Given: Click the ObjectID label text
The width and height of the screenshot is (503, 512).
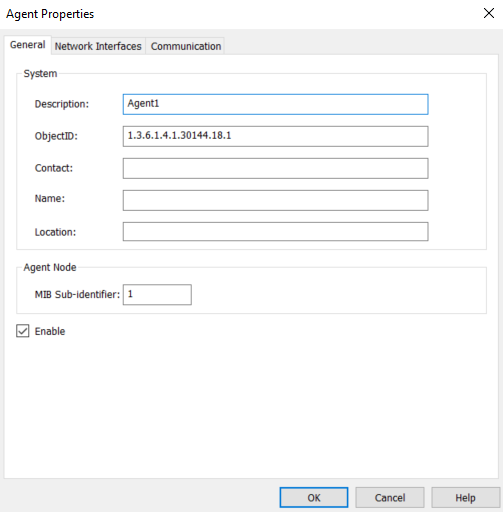Looking at the screenshot, I should [x=56, y=136].
